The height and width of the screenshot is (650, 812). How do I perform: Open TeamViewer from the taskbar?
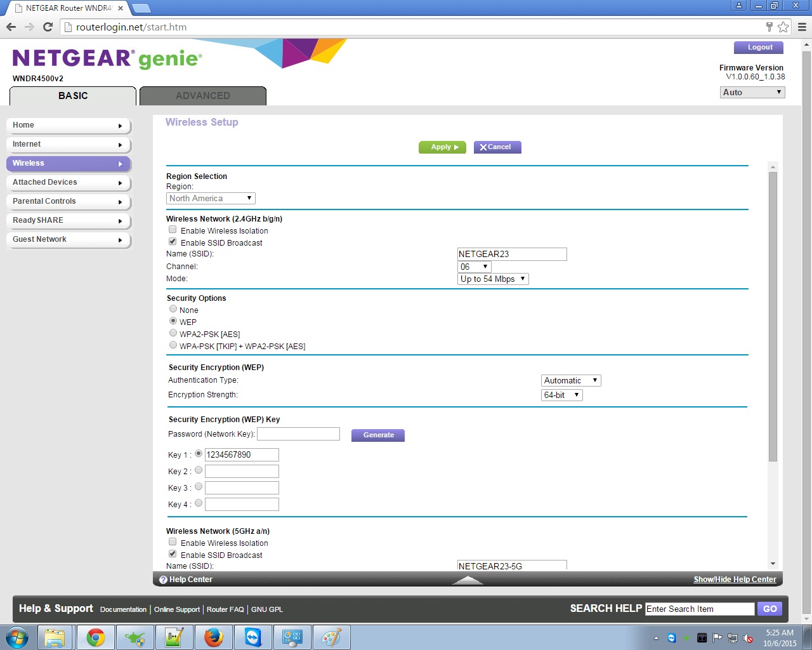[x=253, y=637]
